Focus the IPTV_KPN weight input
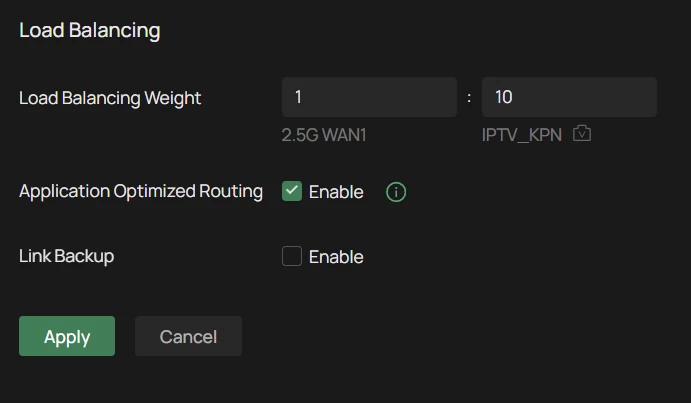Image resolution: width=691 pixels, height=403 pixels. pyautogui.click(x=569, y=97)
